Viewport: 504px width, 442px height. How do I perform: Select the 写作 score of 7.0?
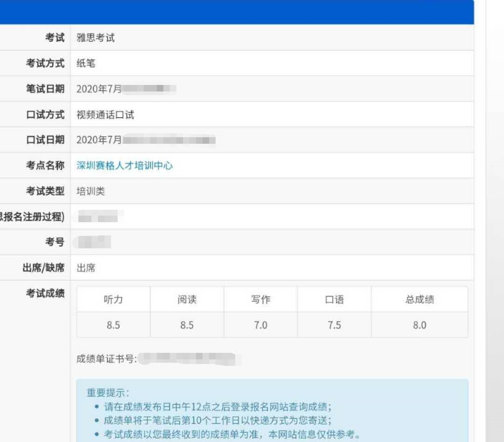tap(260, 325)
